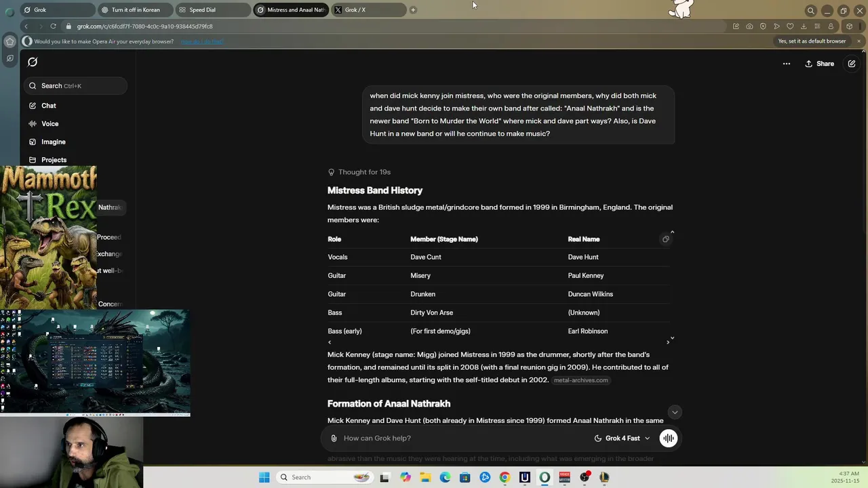This screenshot has height=488, width=868.
Task: Open the Windows Start menu
Action: pos(264,477)
